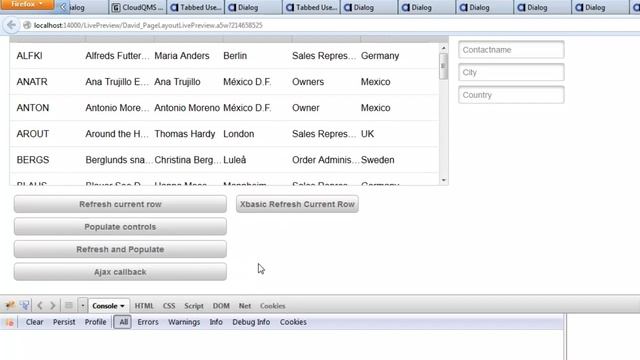Click the Sweden country cell
Viewport: 640px width, 360px height.
[x=378, y=160]
